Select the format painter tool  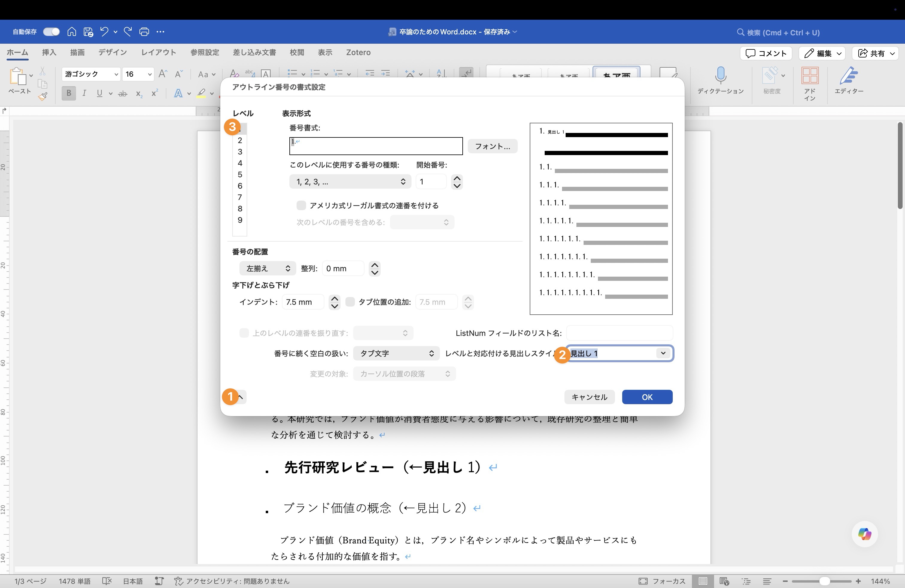(x=43, y=96)
